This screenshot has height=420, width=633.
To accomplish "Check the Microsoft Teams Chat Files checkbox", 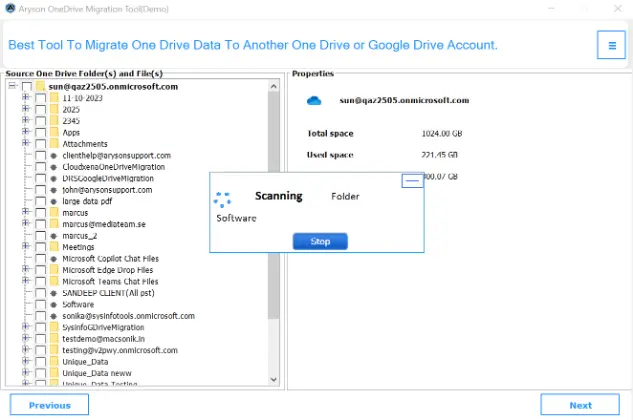I will click(40, 281).
